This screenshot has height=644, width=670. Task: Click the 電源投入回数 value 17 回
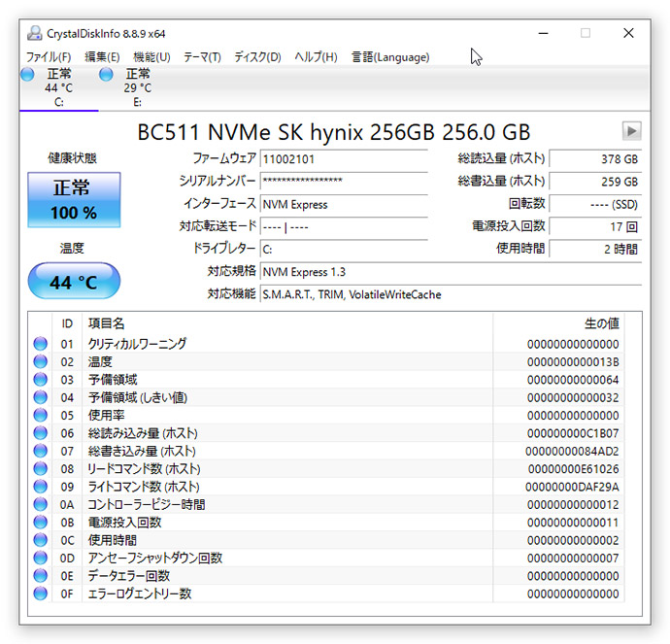pos(595,226)
